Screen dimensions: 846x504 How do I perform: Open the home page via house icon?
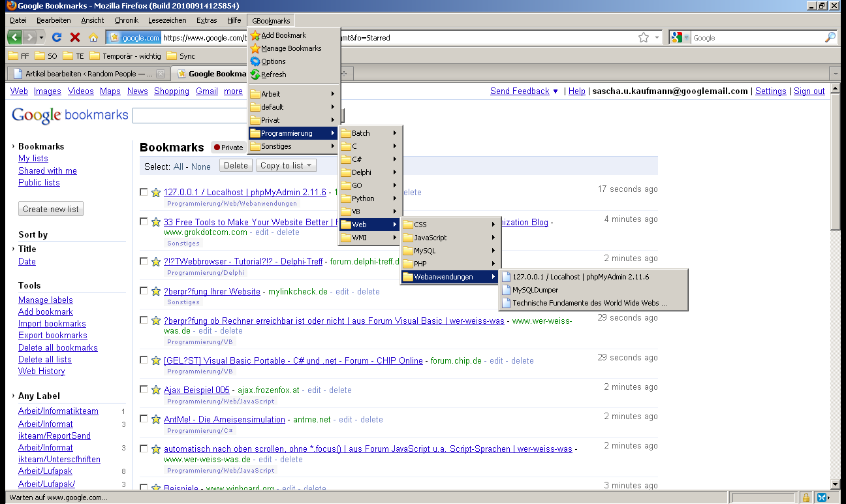point(93,37)
